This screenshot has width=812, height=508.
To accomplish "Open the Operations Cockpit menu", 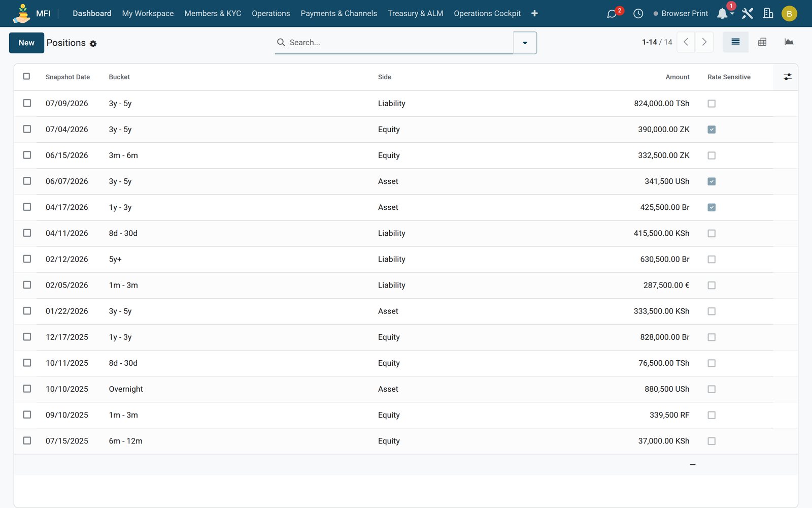I will [x=487, y=14].
